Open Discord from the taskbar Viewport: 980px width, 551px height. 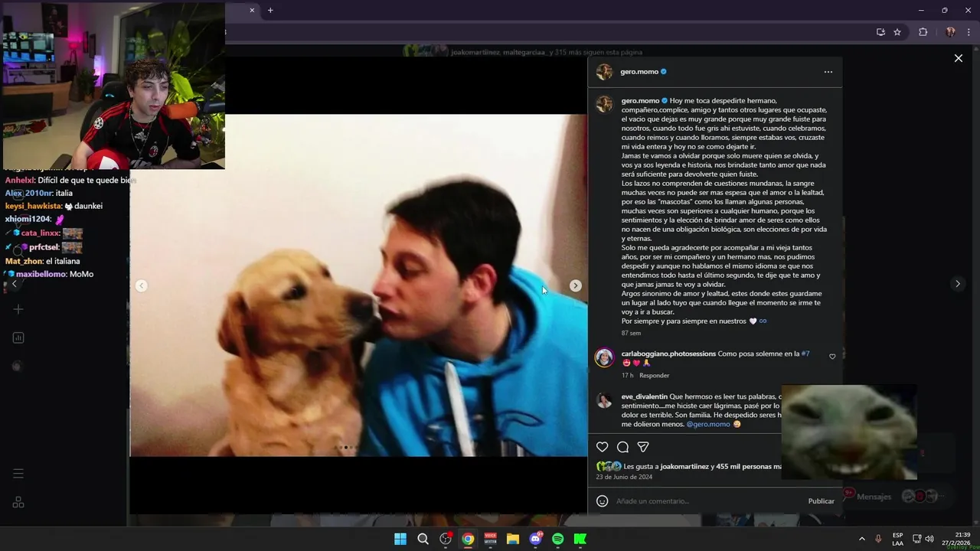(x=535, y=539)
